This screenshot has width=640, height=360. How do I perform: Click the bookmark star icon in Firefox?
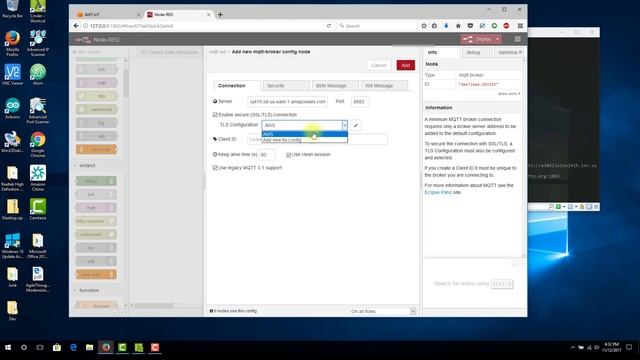(x=424, y=26)
